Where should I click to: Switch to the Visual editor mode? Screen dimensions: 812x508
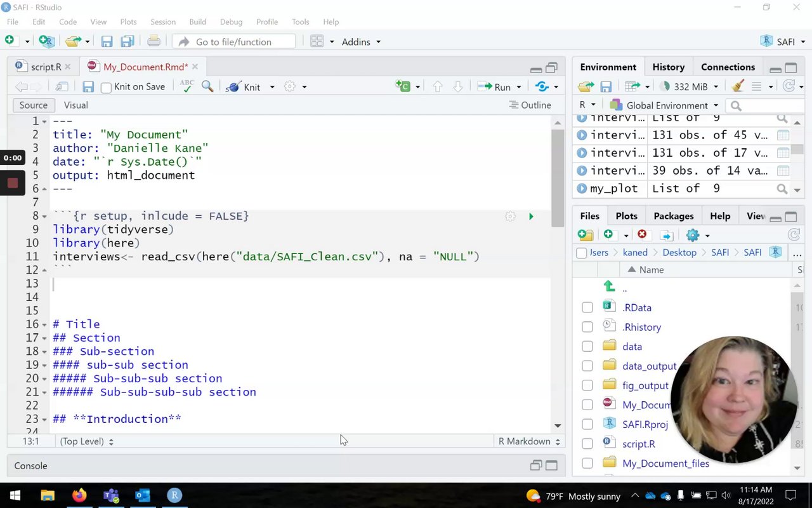pyautogui.click(x=75, y=105)
